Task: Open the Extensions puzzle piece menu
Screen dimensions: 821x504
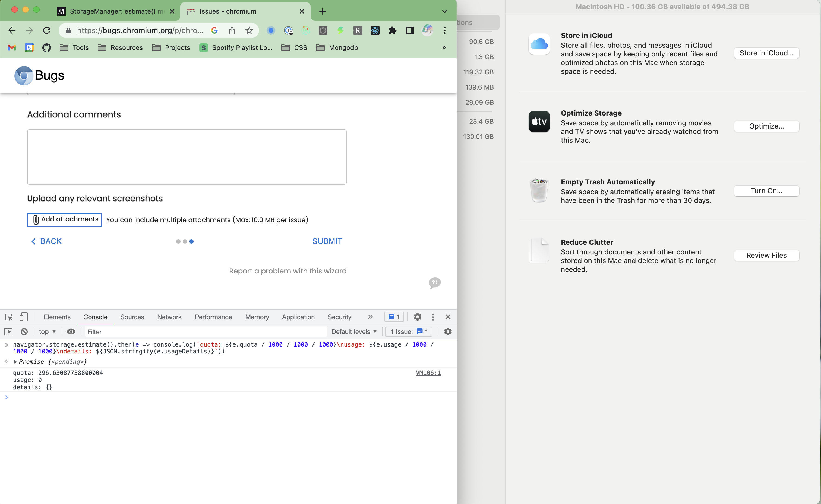Action: click(x=393, y=31)
